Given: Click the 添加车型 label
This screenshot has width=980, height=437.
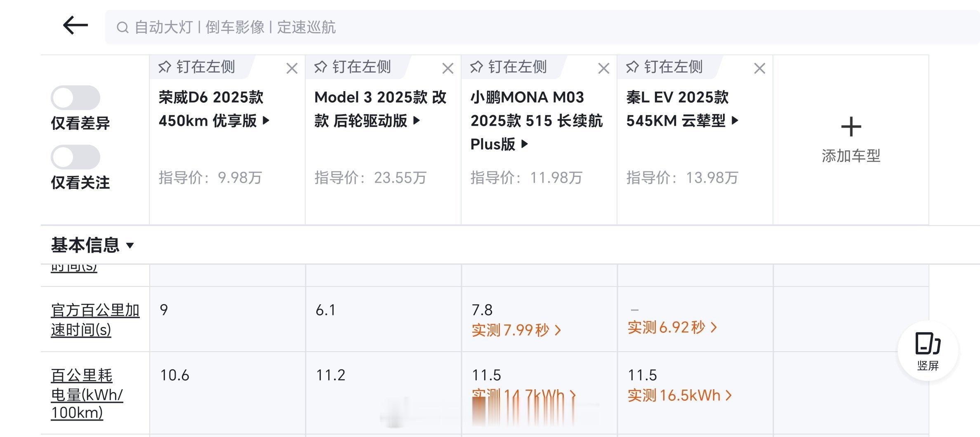Looking at the screenshot, I should pyautogui.click(x=851, y=156).
